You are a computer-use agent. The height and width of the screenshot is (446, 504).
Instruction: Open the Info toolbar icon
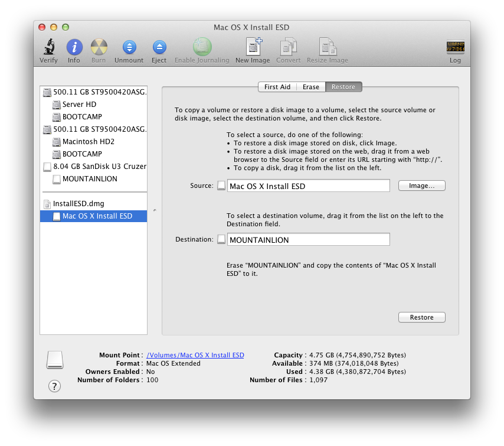[74, 47]
